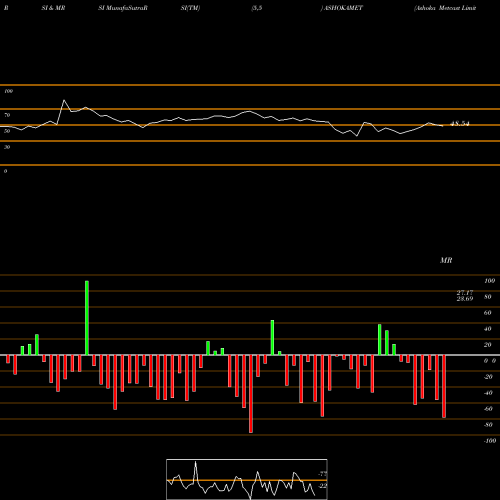Click the 22 label in mini chart
Image resolution: width=500 pixels, height=500 pixels.
click(x=323, y=486)
